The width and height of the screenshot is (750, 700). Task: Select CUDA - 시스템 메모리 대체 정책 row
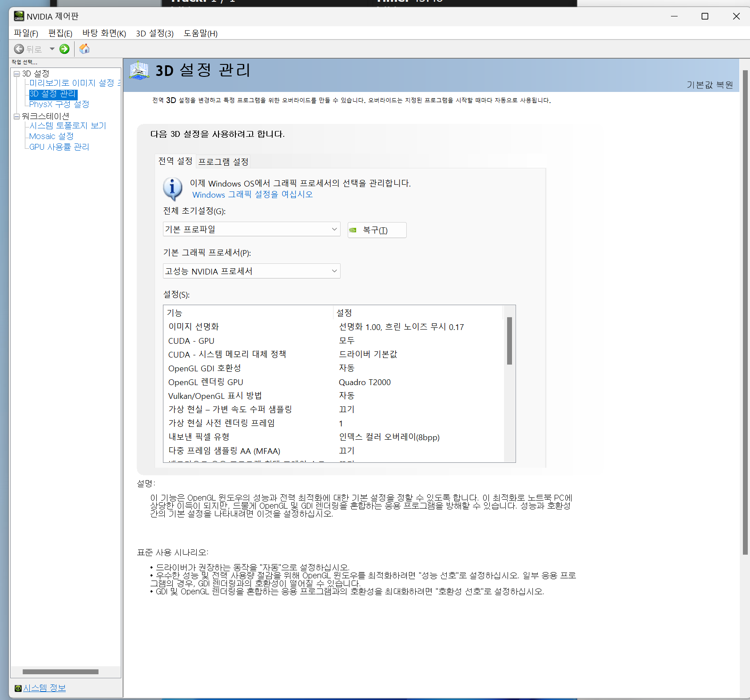point(334,354)
